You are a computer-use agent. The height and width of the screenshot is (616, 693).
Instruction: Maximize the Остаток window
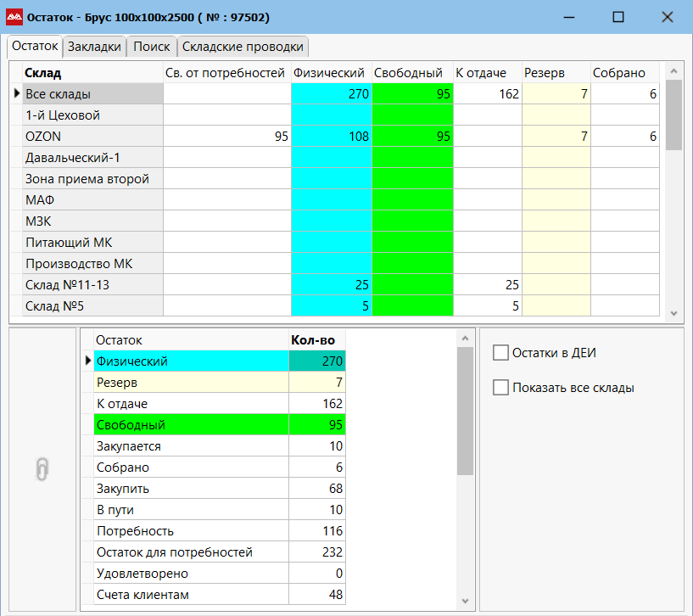click(x=618, y=17)
